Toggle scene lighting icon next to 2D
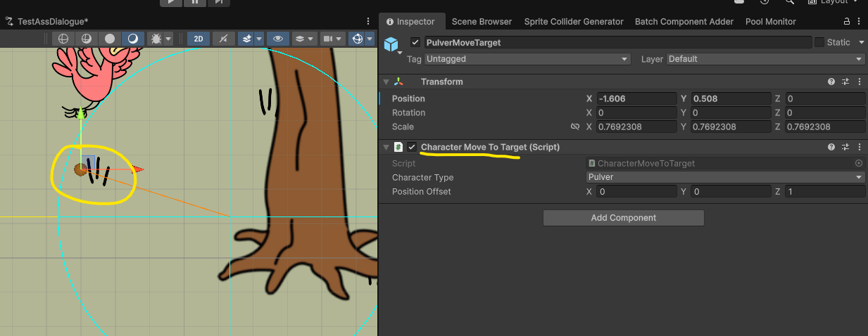868x336 pixels. (x=223, y=39)
